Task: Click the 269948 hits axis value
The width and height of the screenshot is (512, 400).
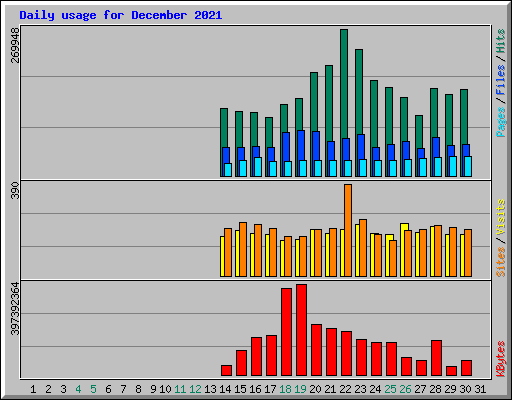Action: pyautogui.click(x=15, y=45)
